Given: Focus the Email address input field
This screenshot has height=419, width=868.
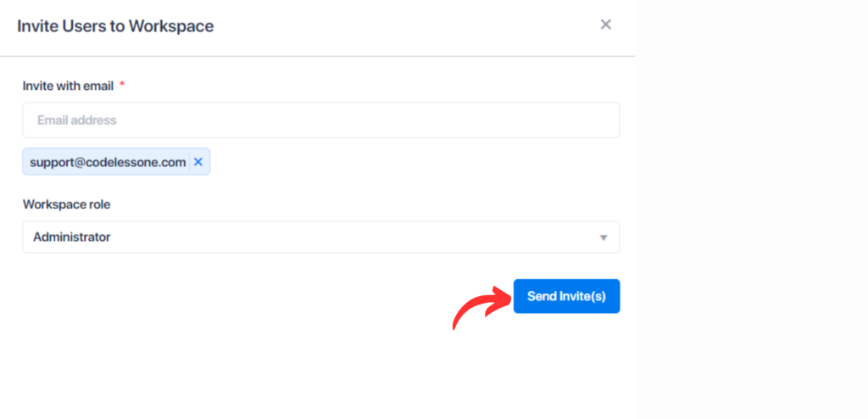Looking at the screenshot, I should 321,120.
